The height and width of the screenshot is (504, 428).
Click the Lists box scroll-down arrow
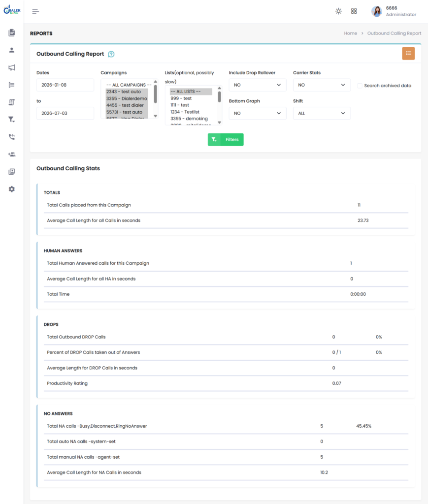click(x=220, y=123)
